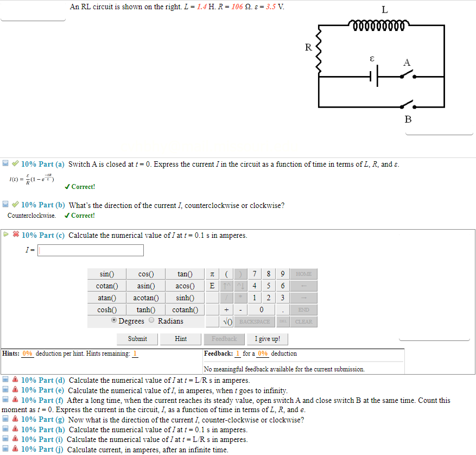Image resolution: width=476 pixels, height=455 pixels.
Task: Expand Part (j) with its box icon
Action: [x=5, y=448]
